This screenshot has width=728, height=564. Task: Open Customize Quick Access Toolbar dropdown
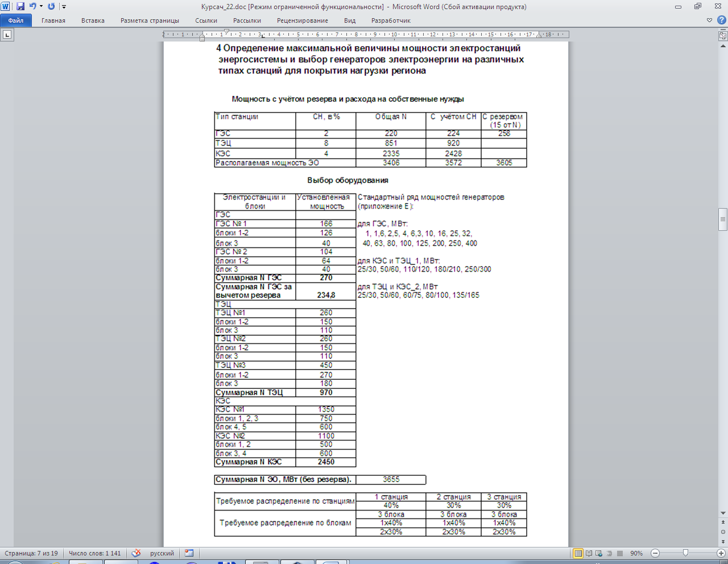[63, 7]
